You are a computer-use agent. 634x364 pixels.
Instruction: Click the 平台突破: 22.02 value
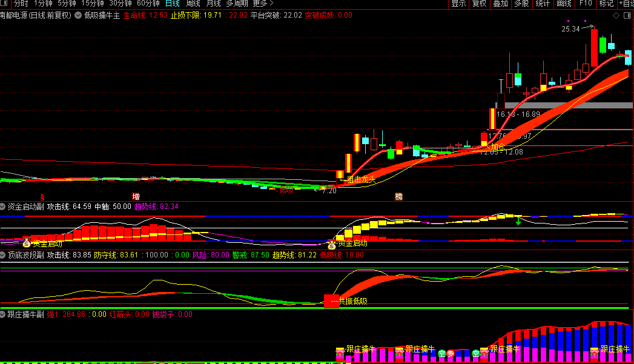[x=276, y=15]
